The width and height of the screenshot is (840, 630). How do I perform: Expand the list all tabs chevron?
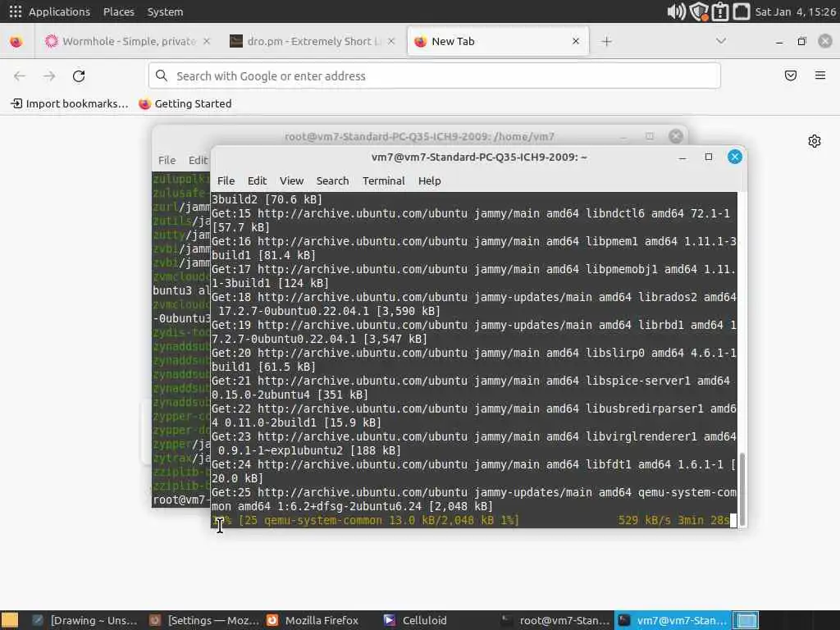[721, 41]
